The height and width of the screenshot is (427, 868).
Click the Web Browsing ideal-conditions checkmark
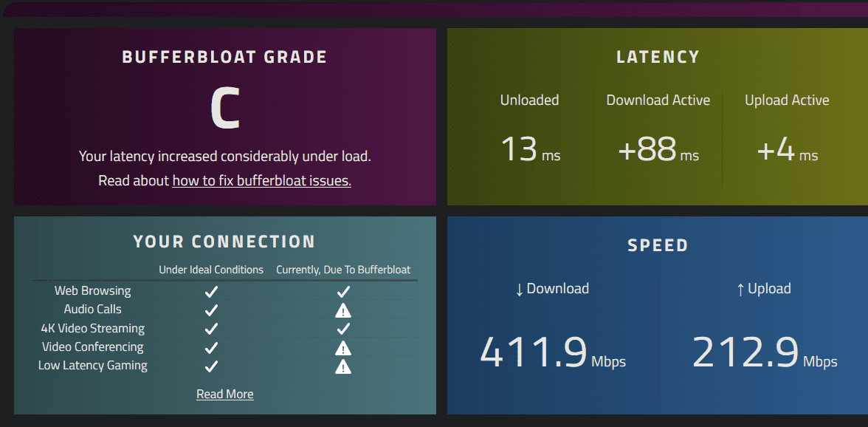pyautogui.click(x=211, y=291)
